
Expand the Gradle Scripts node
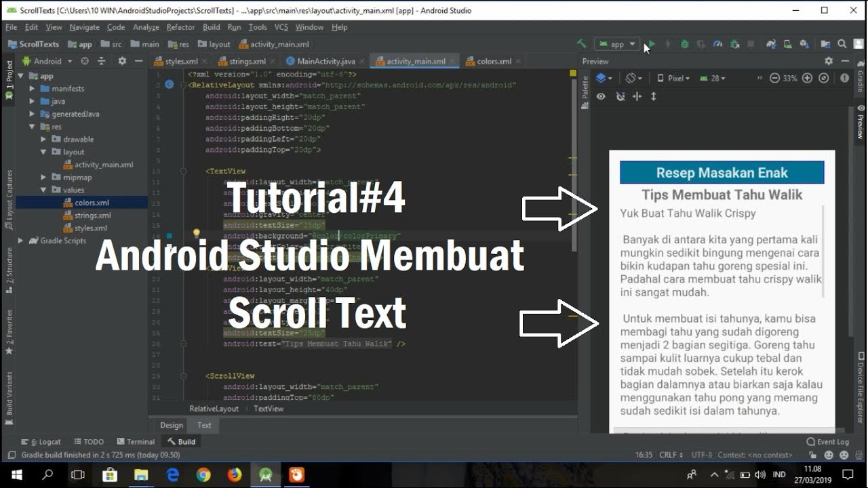[x=20, y=241]
